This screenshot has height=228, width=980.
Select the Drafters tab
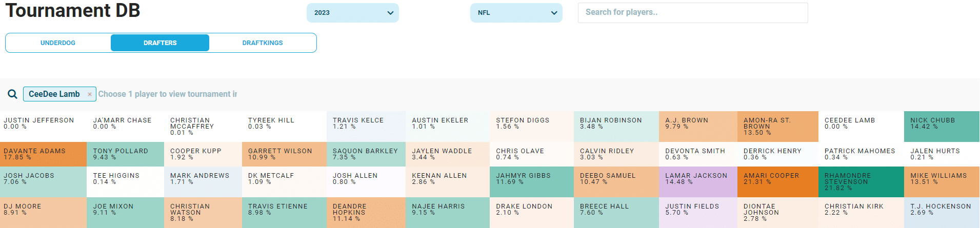[160, 43]
